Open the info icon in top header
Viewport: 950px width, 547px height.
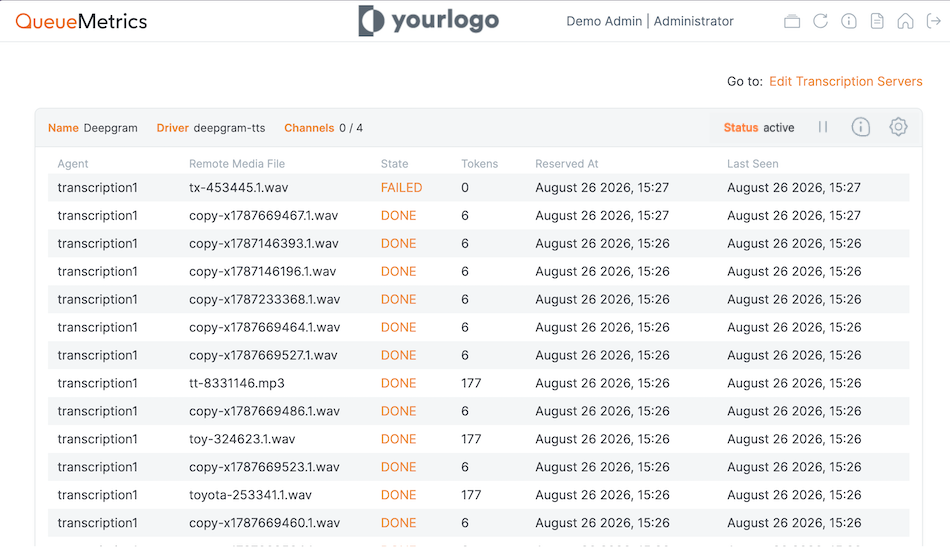(849, 21)
